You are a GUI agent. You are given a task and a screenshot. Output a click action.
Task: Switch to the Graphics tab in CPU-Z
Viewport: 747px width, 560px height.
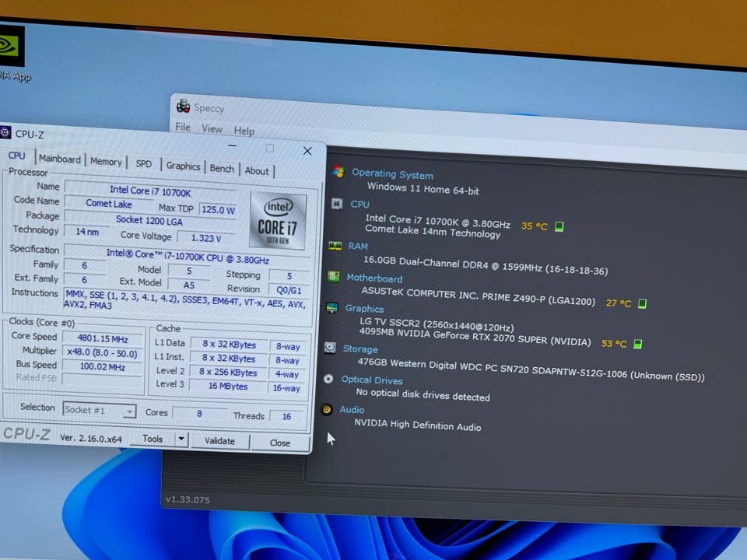(183, 166)
